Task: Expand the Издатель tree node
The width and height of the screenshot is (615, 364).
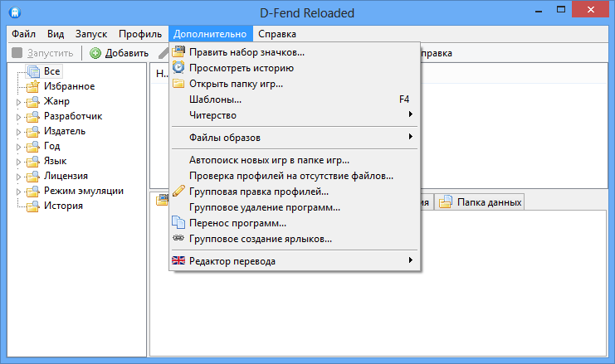Action: [18, 132]
